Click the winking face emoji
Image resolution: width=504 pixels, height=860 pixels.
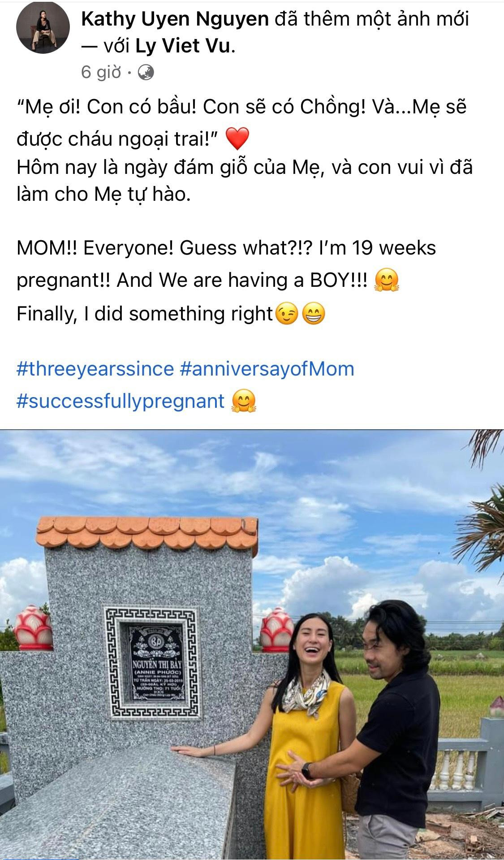pos(286,314)
